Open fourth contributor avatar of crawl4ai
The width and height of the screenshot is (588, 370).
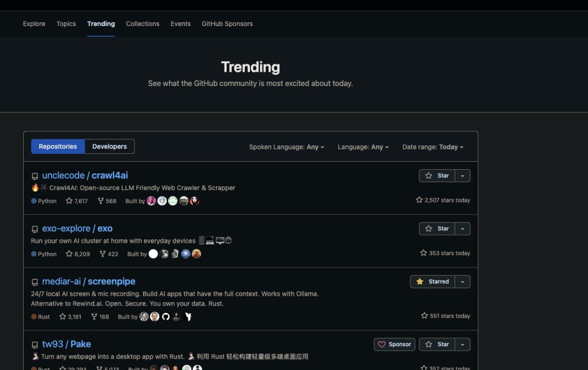pos(184,201)
